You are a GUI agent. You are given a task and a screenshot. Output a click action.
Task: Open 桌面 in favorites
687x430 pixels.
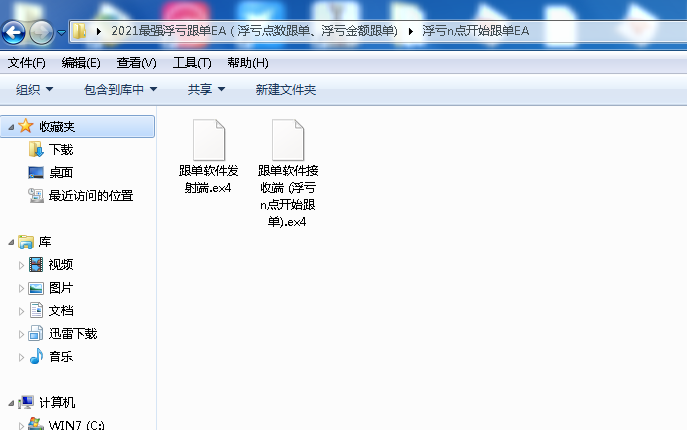61,173
